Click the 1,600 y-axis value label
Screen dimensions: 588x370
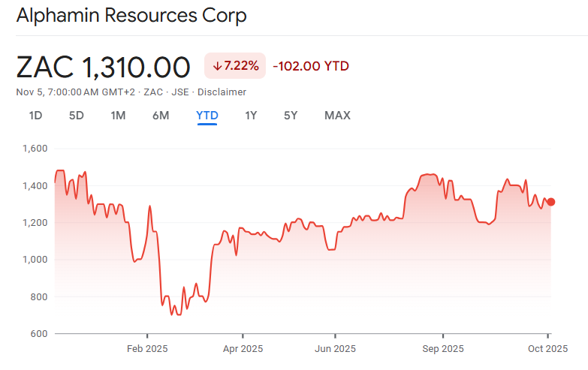[35, 149]
